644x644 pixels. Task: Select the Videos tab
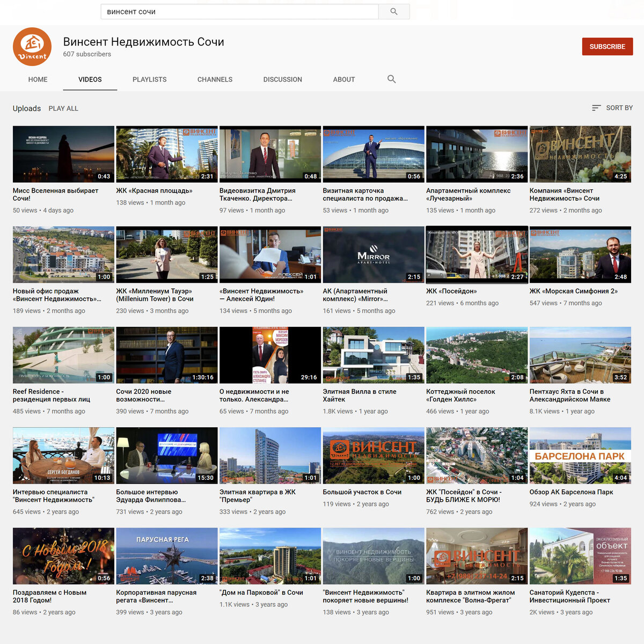[x=90, y=79]
